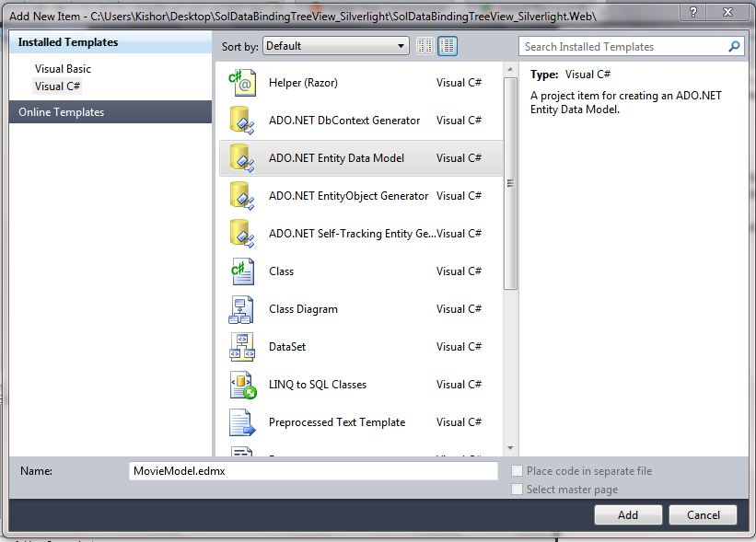Select the 'DataSet' row text
The height and width of the screenshot is (542, 756).
287,347
